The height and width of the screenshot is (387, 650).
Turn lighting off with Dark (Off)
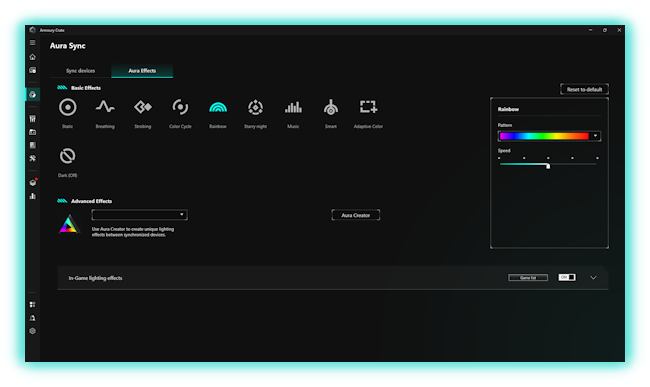click(68, 156)
